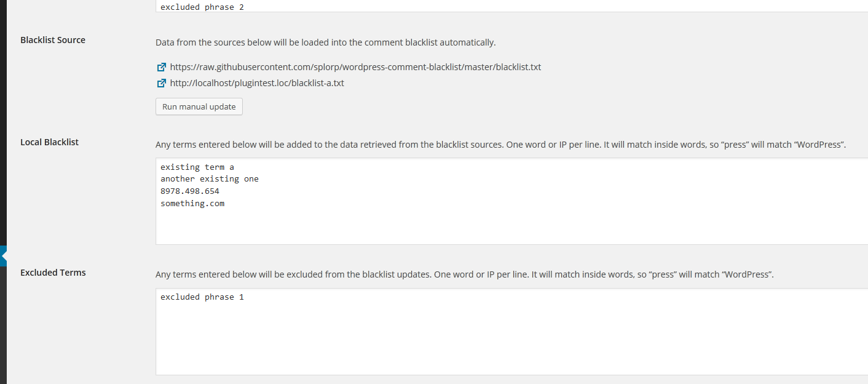Click the Local Blacklist heading label
Screen dimensions: 868x384
[x=50, y=142]
